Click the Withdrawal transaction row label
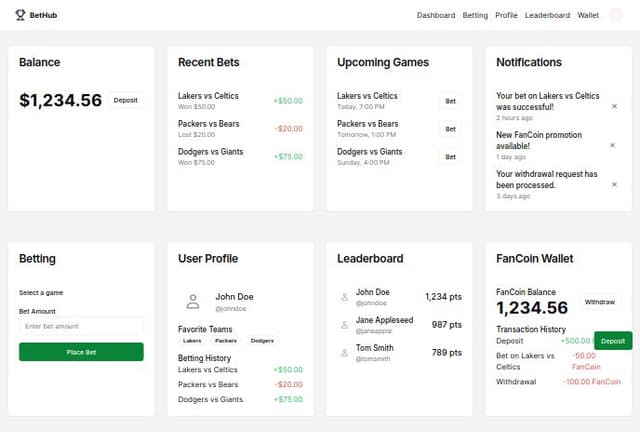Screen dimensions: 640x432 (516, 382)
